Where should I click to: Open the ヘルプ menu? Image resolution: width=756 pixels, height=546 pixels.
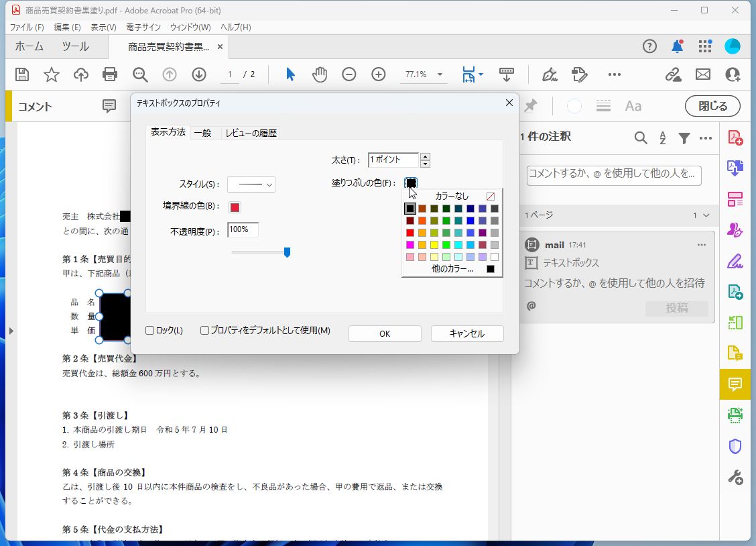coord(236,27)
